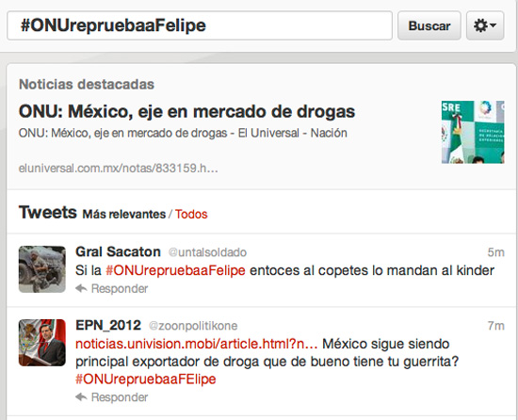Reply arrow icon under EPN_2012 tweet
The height and width of the screenshot is (420, 518).
(x=81, y=396)
